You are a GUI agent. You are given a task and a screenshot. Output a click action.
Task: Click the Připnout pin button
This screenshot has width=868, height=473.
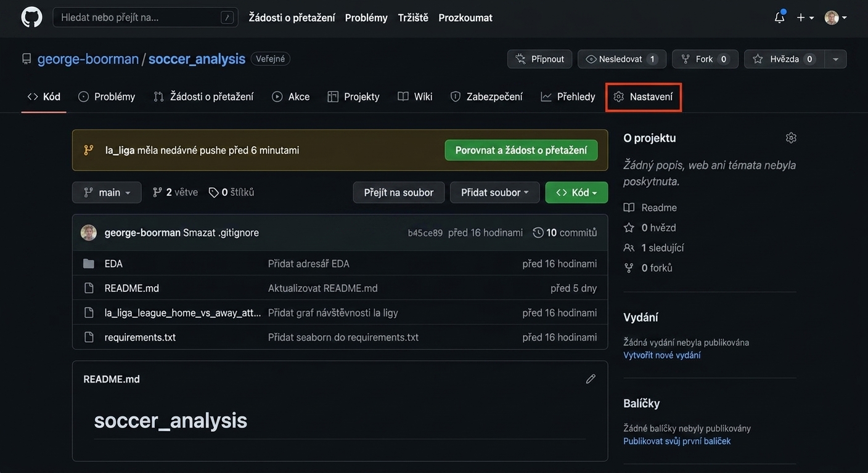point(539,59)
